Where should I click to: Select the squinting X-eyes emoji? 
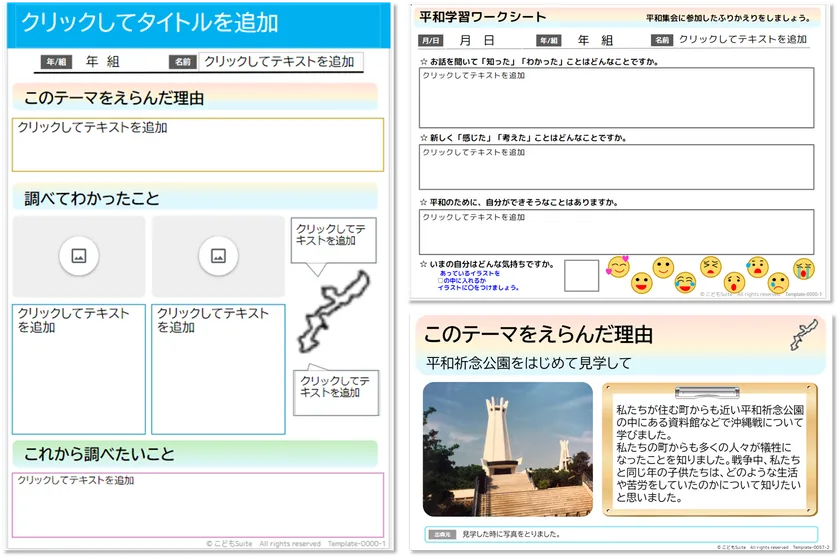(x=710, y=267)
